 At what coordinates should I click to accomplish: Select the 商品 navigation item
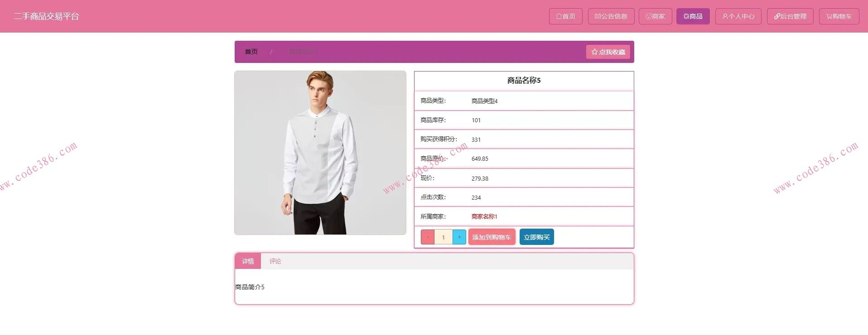[x=693, y=16]
